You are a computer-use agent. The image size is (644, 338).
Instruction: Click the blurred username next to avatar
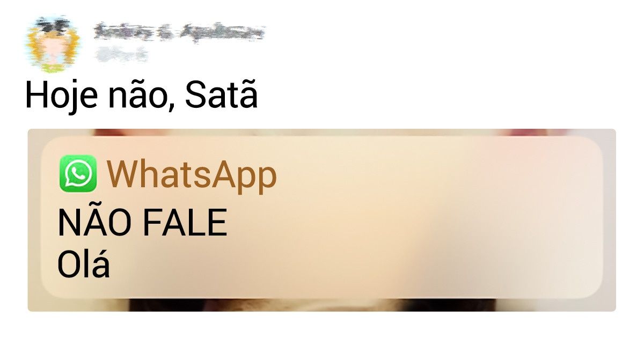179,33
